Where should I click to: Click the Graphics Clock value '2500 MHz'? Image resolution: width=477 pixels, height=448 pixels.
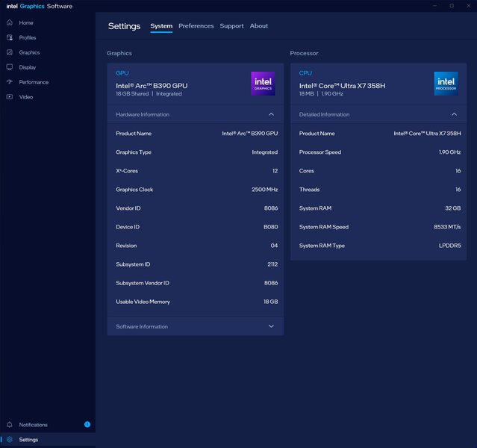point(265,190)
